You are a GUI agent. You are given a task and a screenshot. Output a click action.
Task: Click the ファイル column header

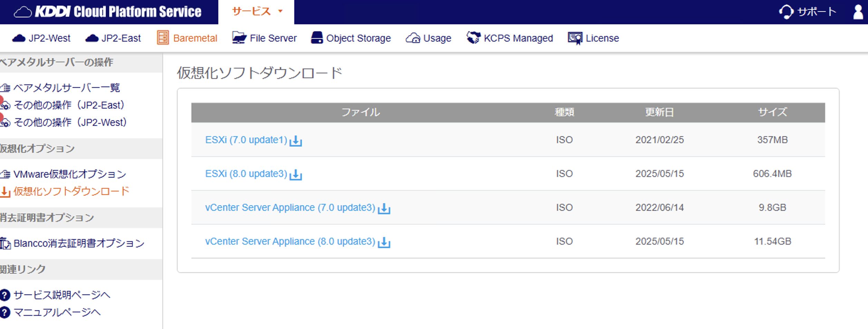point(360,112)
